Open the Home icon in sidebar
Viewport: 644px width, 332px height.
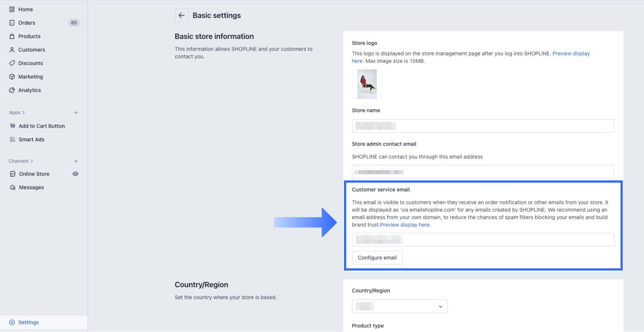[12, 9]
